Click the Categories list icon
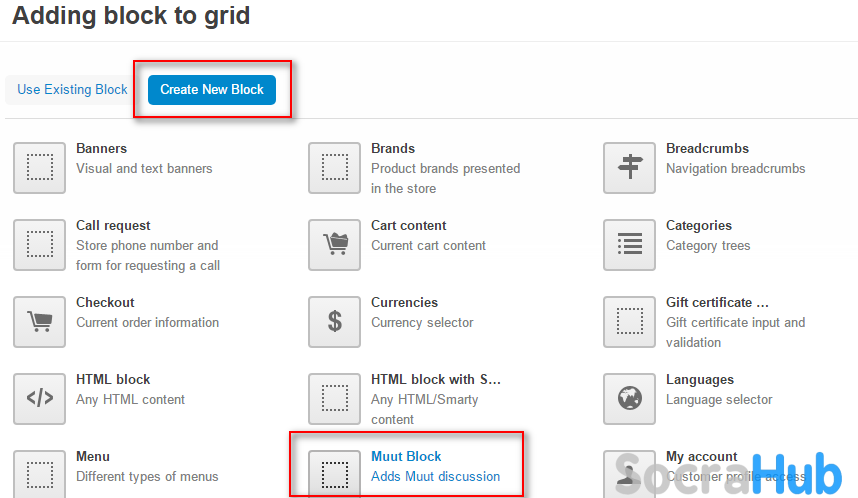Viewport: 858px width, 498px height. (629, 245)
